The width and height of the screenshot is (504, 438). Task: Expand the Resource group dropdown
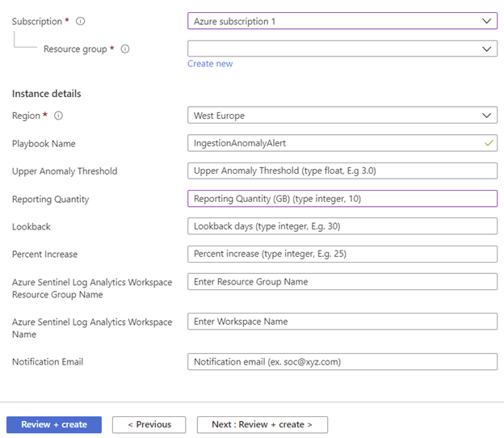pyautogui.click(x=342, y=49)
